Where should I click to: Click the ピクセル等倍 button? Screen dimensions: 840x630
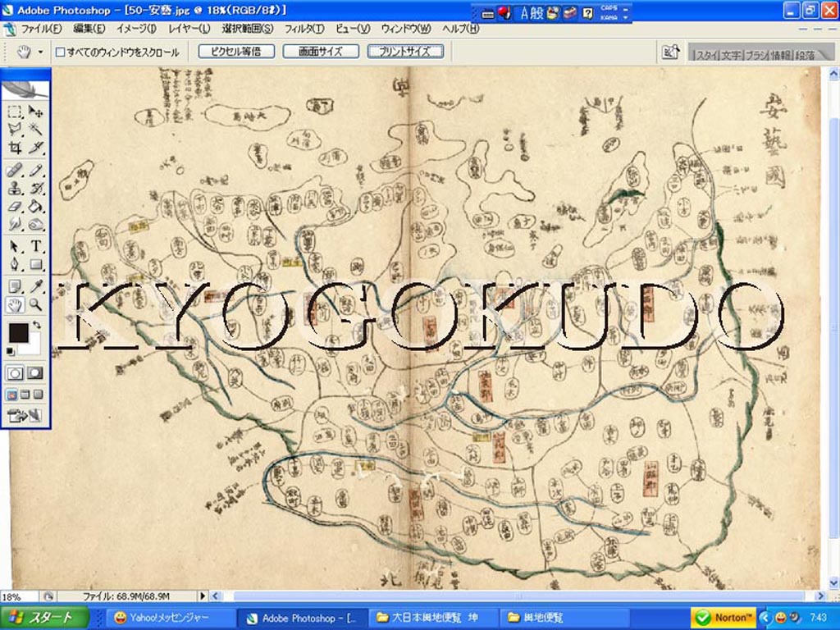pos(236,52)
